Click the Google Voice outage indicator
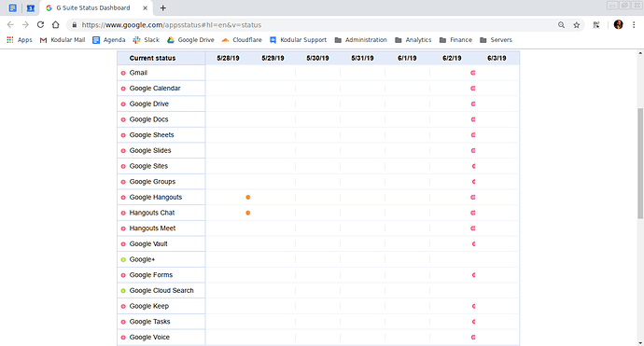Viewport: 644px width, 346px height. (x=473, y=338)
